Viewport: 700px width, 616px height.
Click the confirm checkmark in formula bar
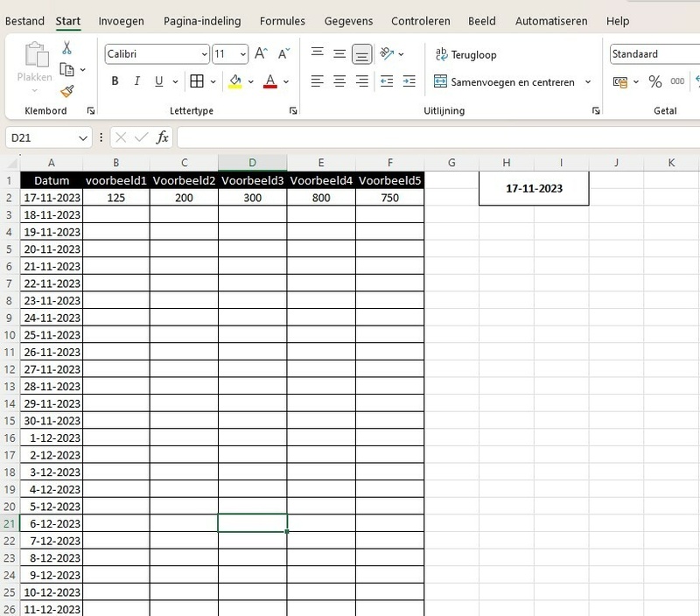141,137
